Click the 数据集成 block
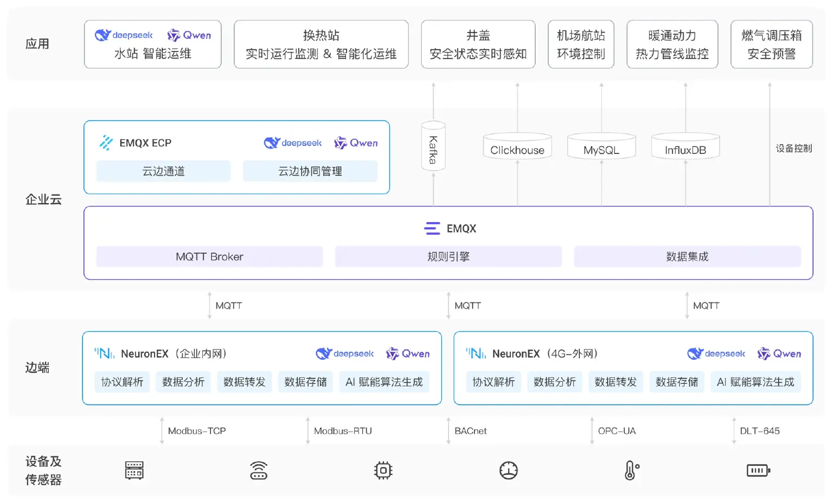Screen dimensions: 833x504 pyautogui.click(x=687, y=256)
